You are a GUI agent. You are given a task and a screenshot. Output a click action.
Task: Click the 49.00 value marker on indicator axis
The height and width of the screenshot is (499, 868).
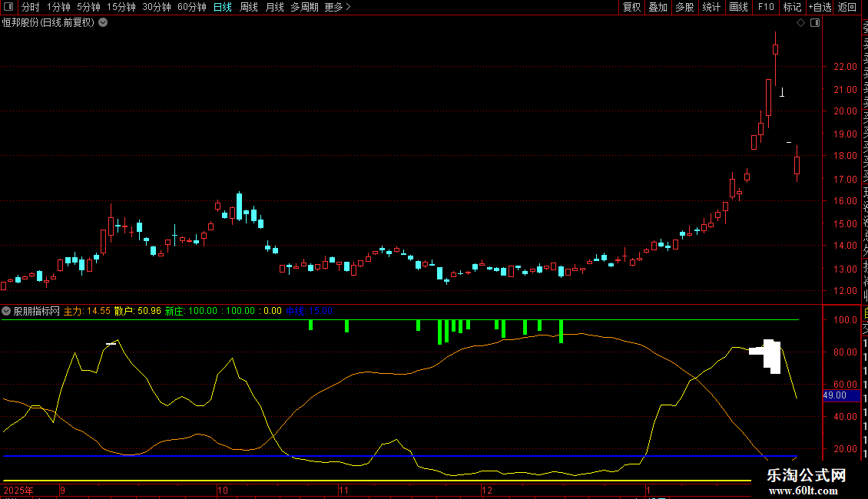[x=835, y=395]
